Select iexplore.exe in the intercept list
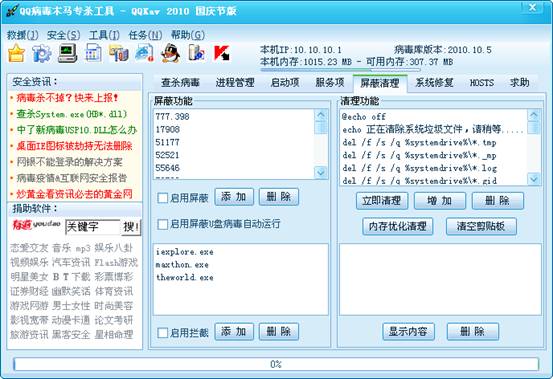Screen dimensions: 553x379 pos(184,252)
